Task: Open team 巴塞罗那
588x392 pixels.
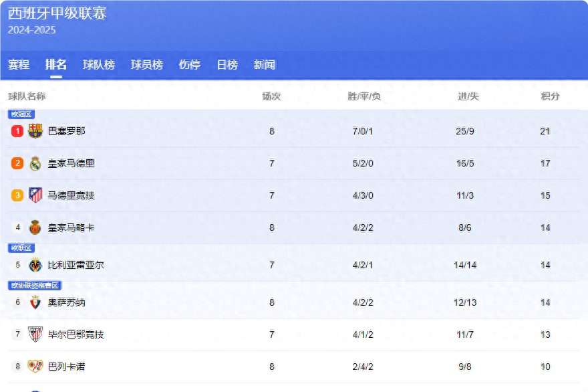Action: [x=67, y=131]
